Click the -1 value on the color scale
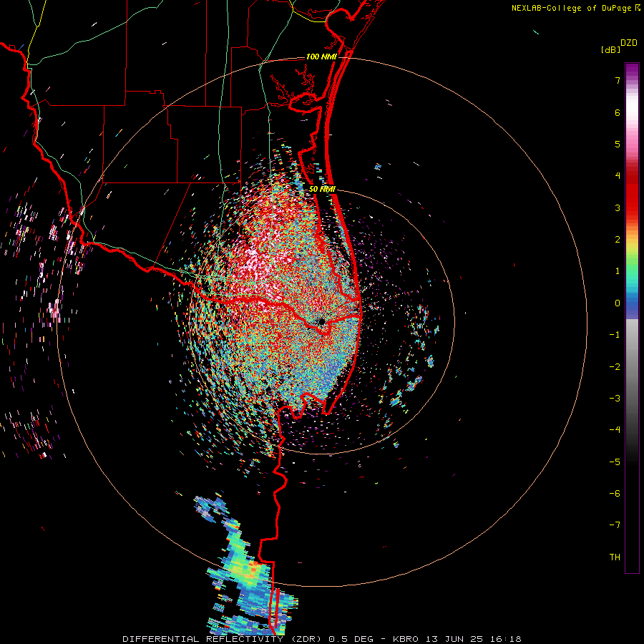644x644 pixels. (615, 335)
